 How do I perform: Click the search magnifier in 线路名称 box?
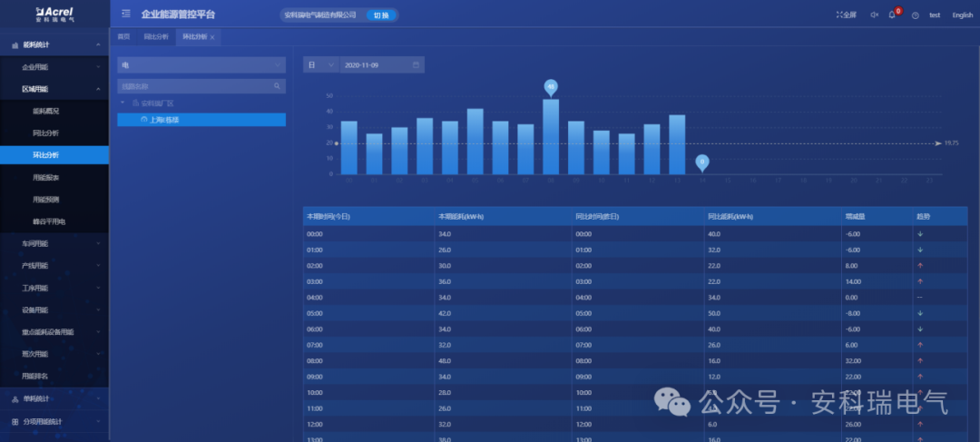coord(277,86)
